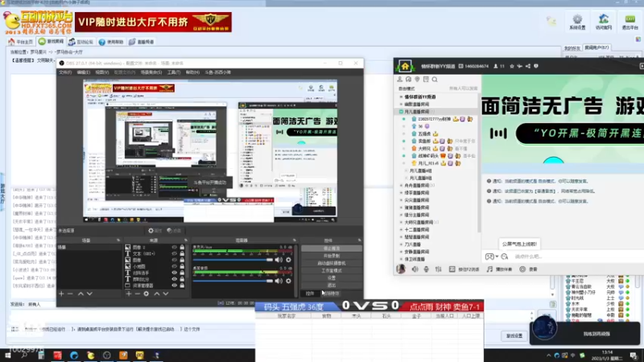Mute the second mixer audio channel speaker
Screen dimensions: 644x362
279,281
